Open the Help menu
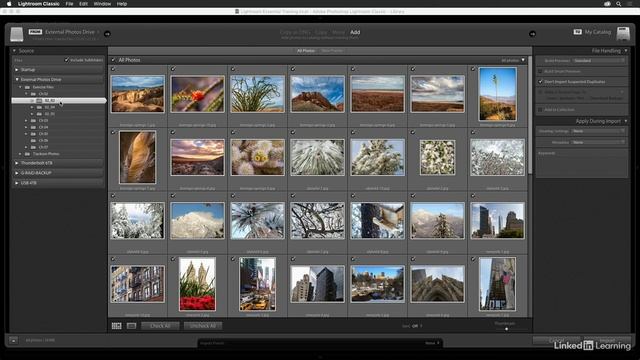 [x=122, y=4]
